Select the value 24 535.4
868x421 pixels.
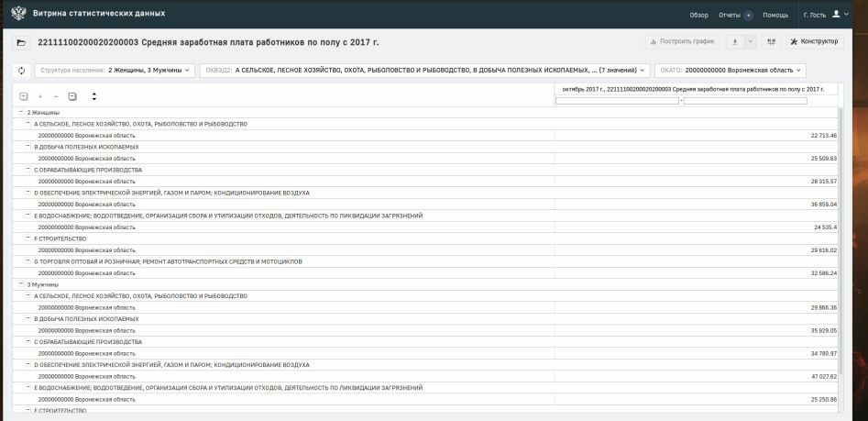tap(825, 227)
